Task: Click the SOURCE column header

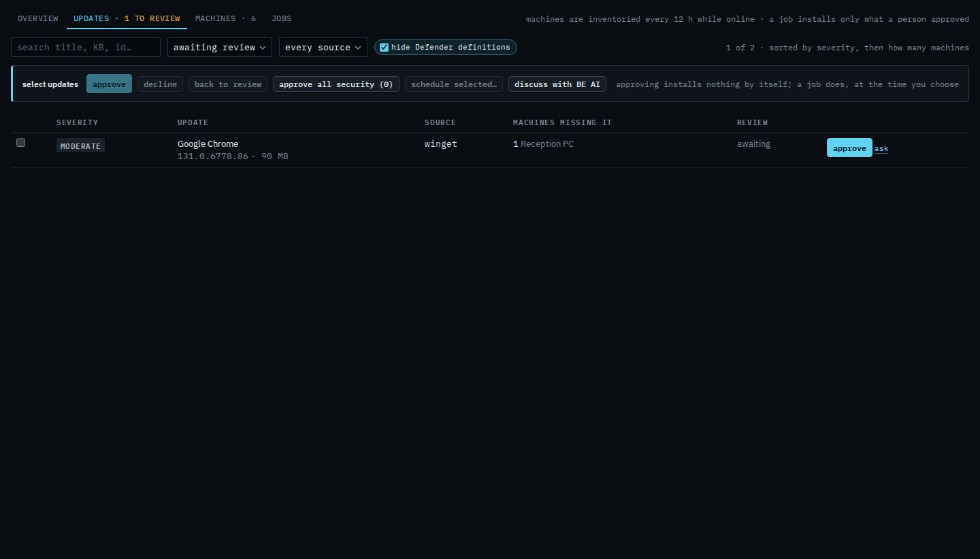Action: tap(440, 122)
